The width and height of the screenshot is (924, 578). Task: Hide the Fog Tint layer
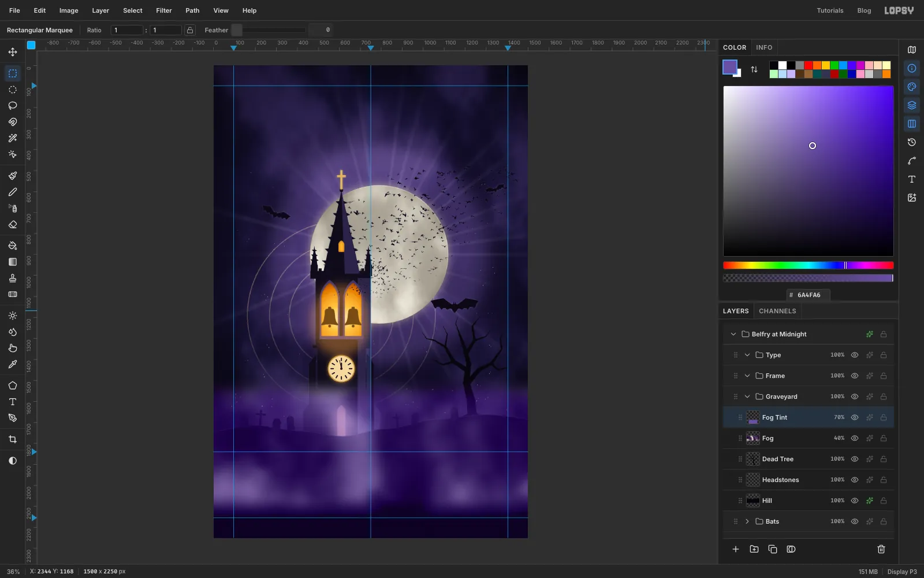point(855,417)
